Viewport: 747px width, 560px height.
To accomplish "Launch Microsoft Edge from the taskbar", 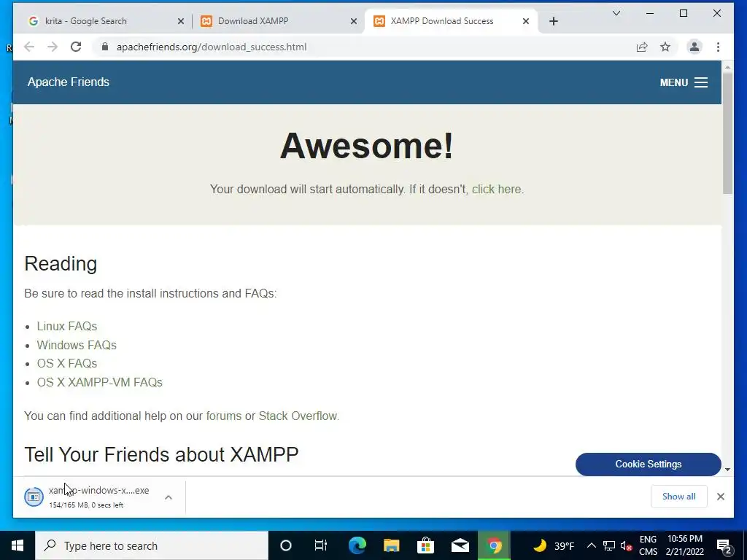I will (357, 545).
